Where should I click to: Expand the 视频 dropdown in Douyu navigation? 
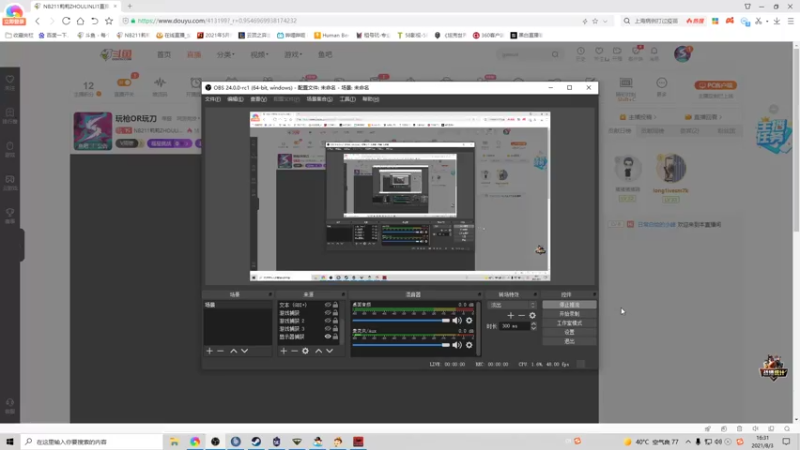tap(259, 55)
